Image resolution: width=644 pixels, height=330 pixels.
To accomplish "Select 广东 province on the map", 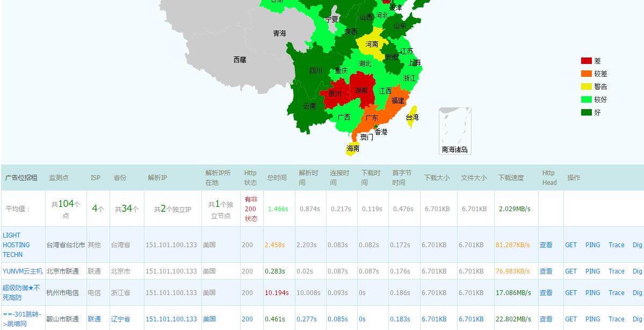I will 372,118.
